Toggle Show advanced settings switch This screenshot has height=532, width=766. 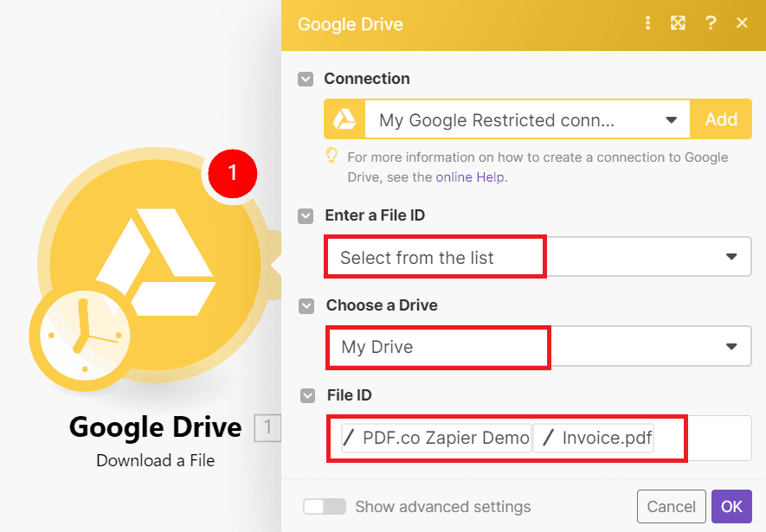pyautogui.click(x=325, y=506)
